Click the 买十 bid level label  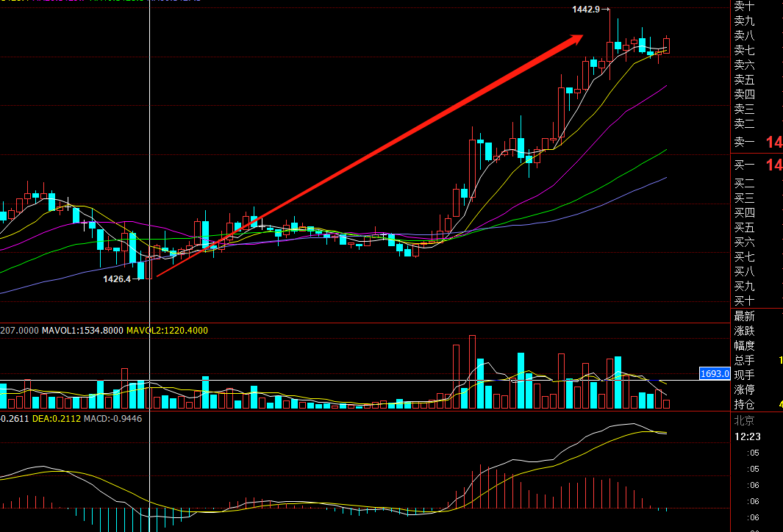pyautogui.click(x=745, y=301)
